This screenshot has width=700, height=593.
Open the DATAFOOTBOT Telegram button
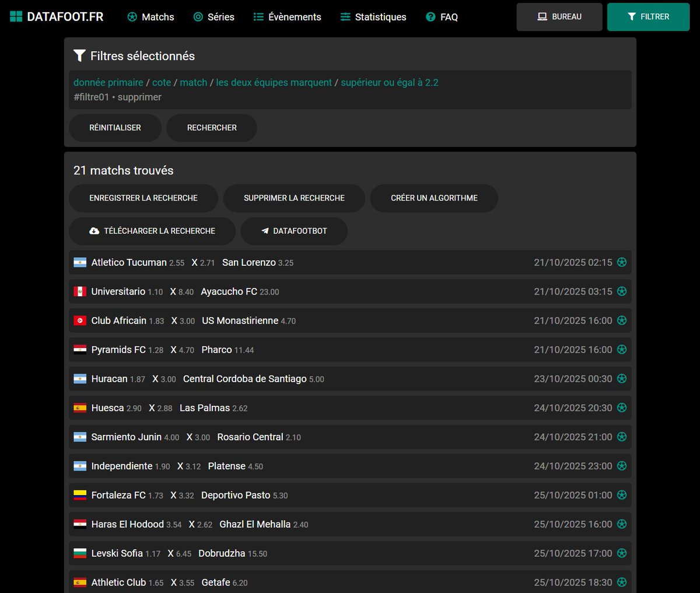tap(294, 231)
